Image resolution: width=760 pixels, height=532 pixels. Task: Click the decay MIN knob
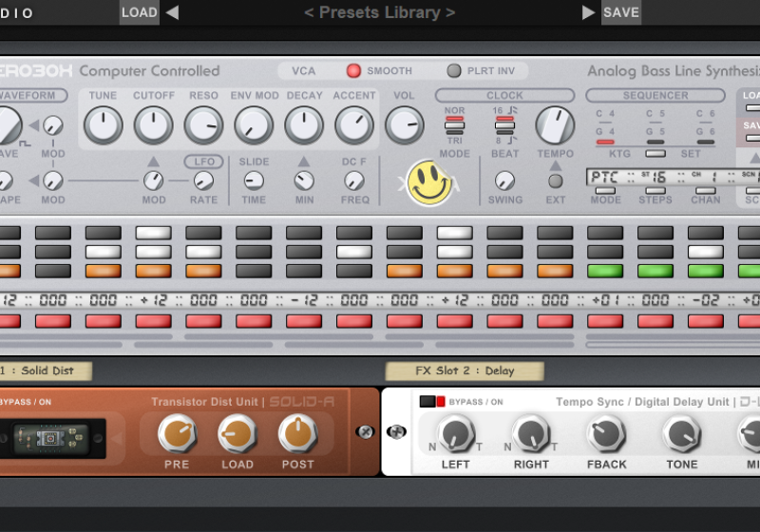click(304, 180)
